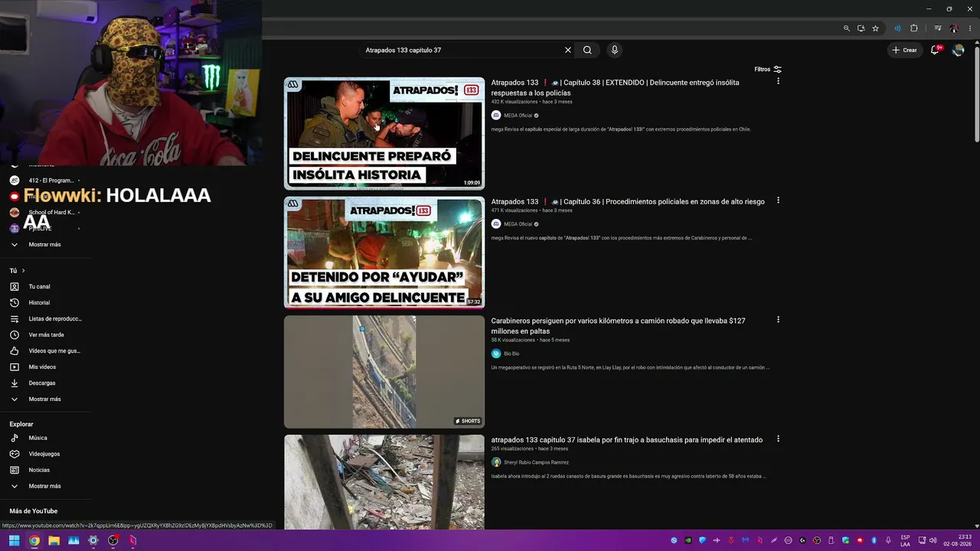Click the install app icon in address bar
This screenshot has height=551, width=980.
coord(861,28)
